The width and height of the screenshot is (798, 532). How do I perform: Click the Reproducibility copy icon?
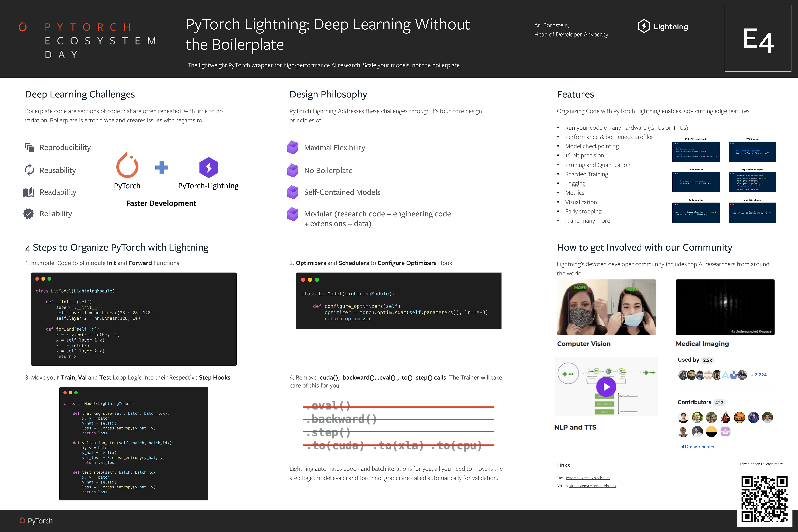click(30, 147)
